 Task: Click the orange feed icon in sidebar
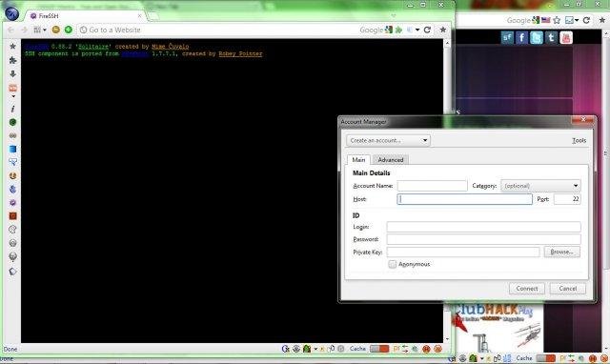click(x=12, y=89)
